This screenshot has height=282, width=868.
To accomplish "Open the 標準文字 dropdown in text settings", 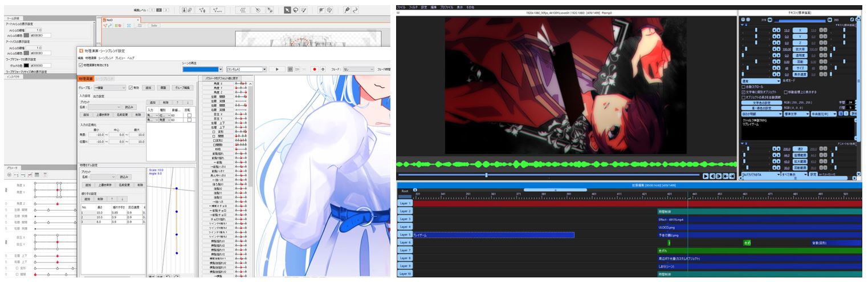I will point(796,114).
